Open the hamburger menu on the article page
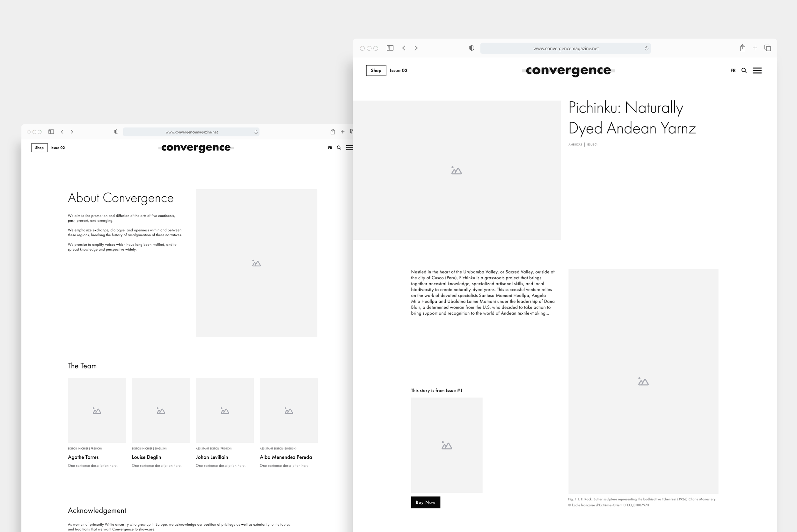 [x=757, y=70]
